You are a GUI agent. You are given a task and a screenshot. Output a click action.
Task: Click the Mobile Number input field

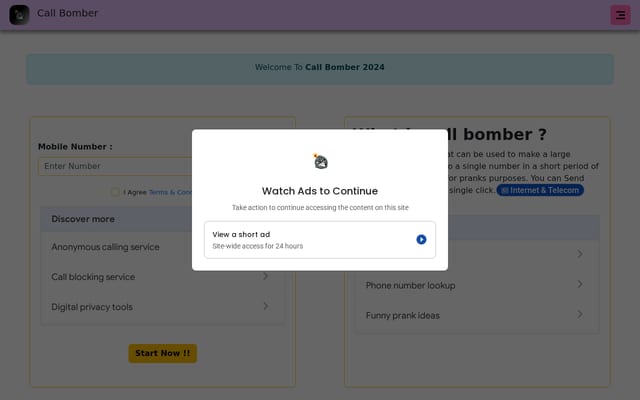click(115, 166)
